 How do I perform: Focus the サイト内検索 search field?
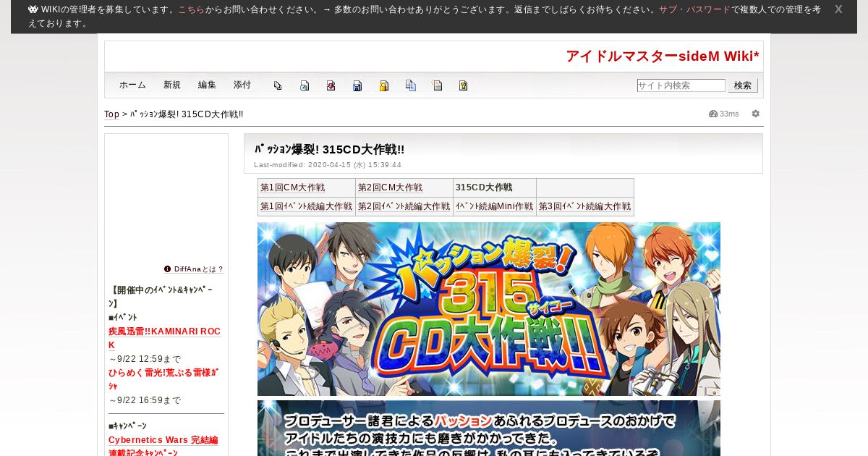pyautogui.click(x=681, y=85)
